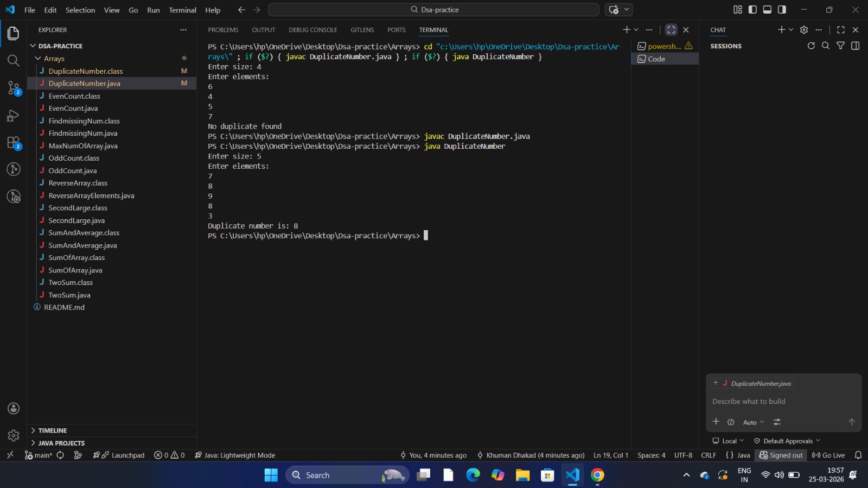Open the Extensions view
This screenshot has height=488, width=868.
point(14,143)
